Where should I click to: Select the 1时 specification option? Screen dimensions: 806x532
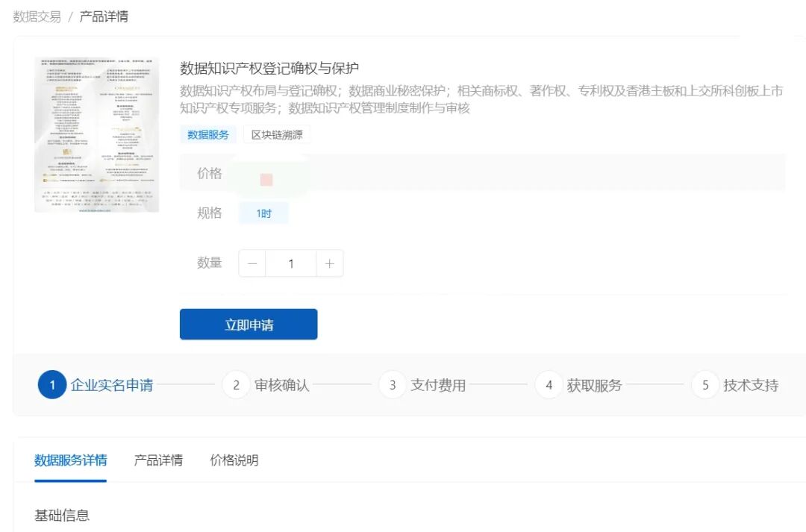[263, 213]
